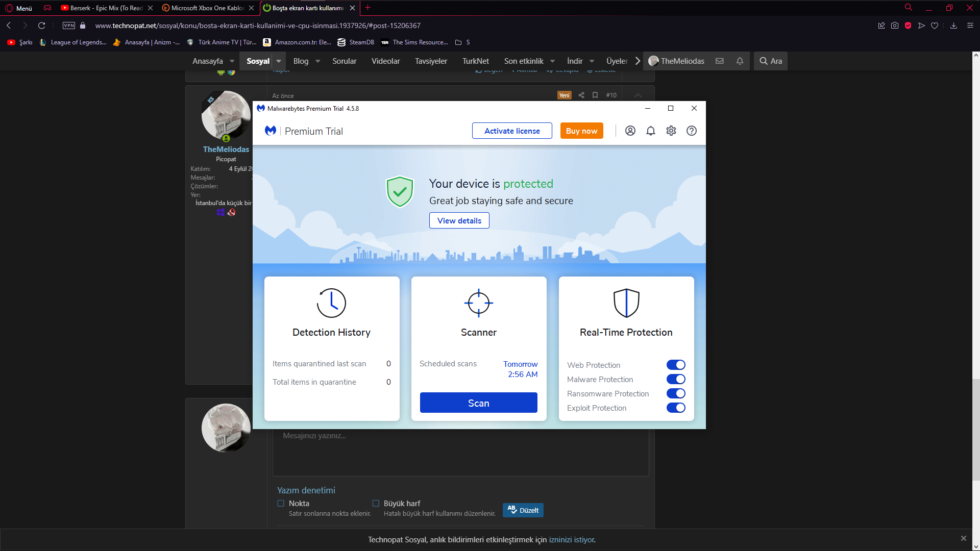
Task: Open Malwarebytes notifications bell
Action: (651, 131)
